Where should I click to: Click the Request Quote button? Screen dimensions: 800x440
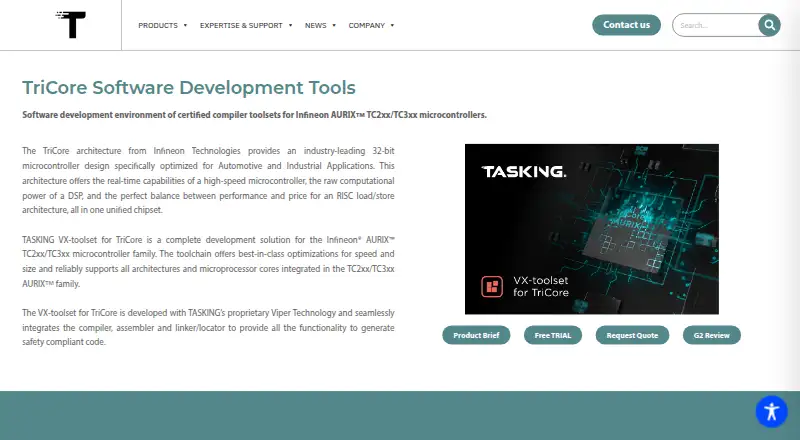tap(632, 335)
